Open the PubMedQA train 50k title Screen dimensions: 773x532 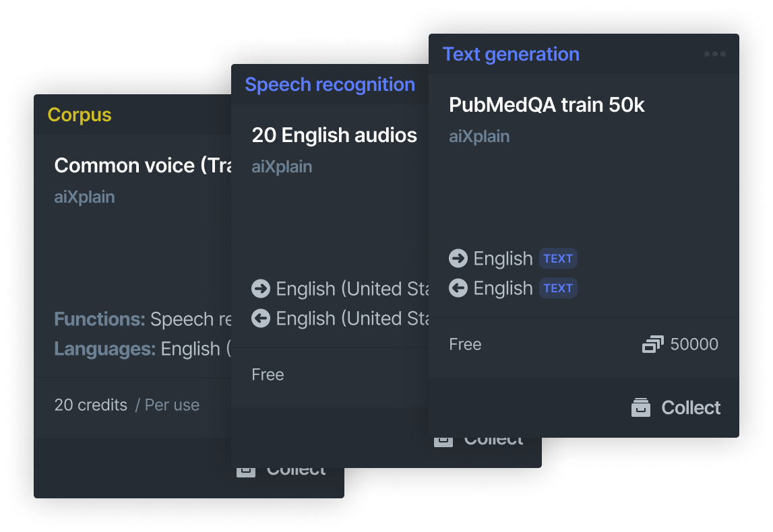(547, 105)
